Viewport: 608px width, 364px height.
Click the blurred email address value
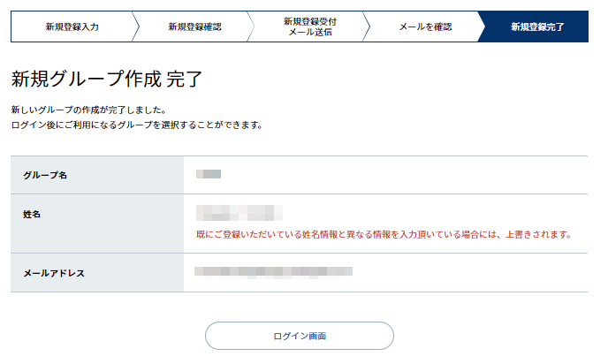pyautogui.click(x=273, y=272)
